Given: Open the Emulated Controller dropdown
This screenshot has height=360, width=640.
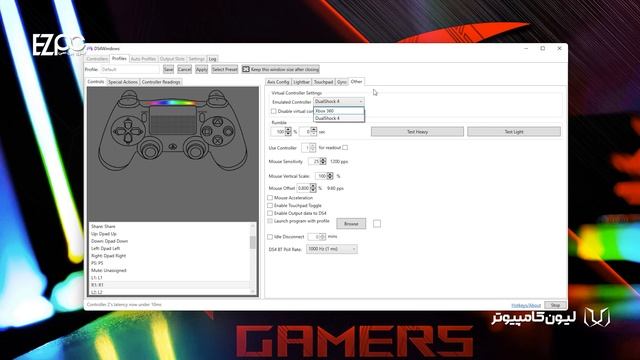Looking at the screenshot, I should tap(339, 101).
